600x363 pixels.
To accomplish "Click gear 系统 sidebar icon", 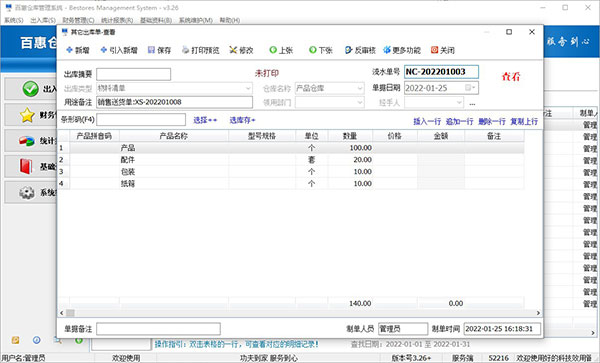I will point(27,193).
